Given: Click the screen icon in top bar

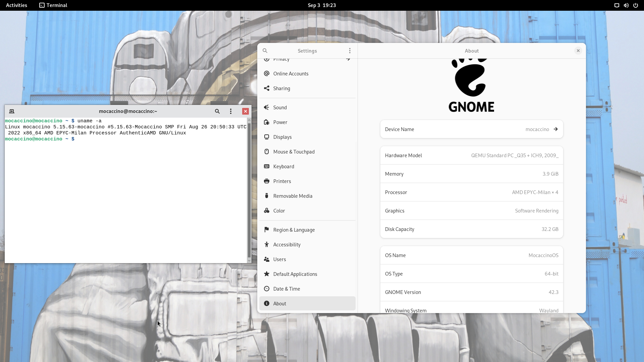Looking at the screenshot, I should pyautogui.click(x=617, y=5).
